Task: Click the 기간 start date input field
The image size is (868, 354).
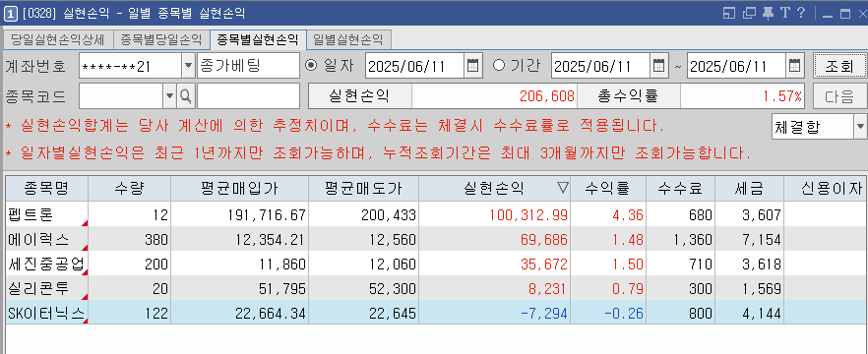Action: pyautogui.click(x=600, y=66)
